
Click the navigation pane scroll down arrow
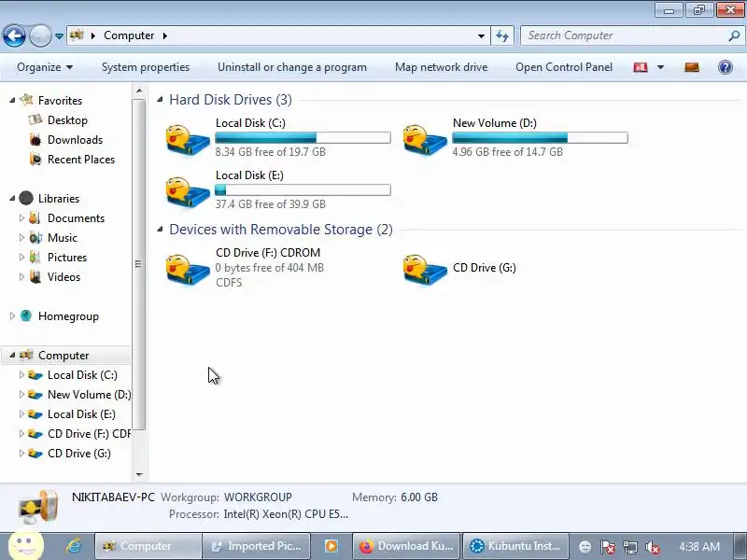[x=139, y=474]
